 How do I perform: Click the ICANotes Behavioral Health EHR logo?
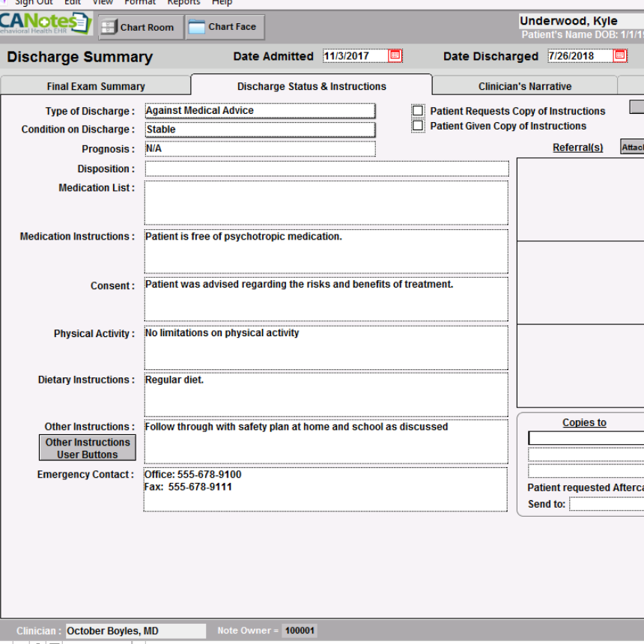pos(45,22)
